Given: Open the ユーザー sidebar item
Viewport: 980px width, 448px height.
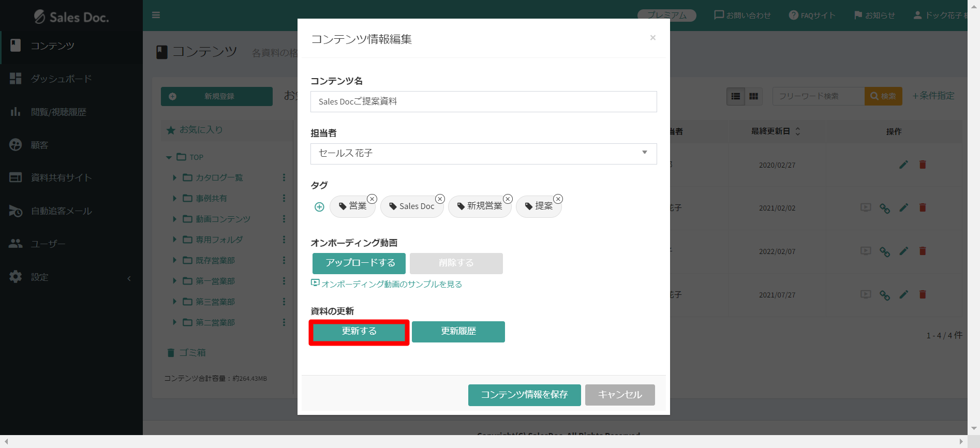Looking at the screenshot, I should (x=71, y=244).
